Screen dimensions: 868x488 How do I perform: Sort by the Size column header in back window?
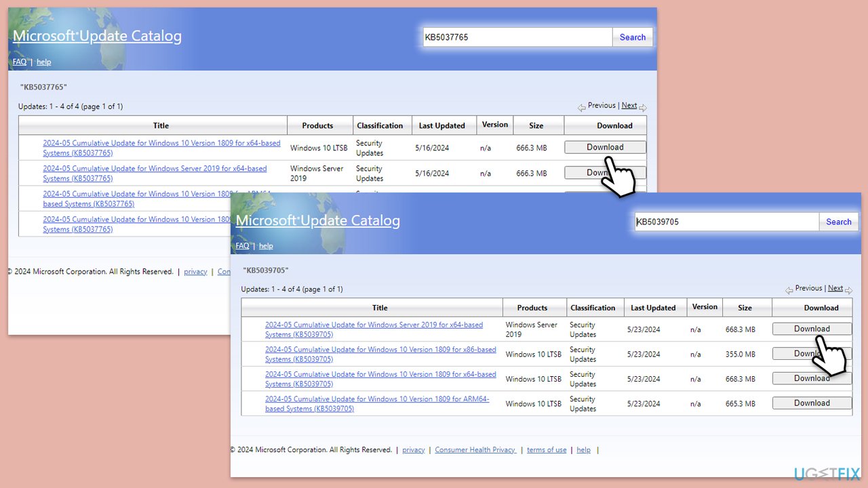click(x=536, y=125)
